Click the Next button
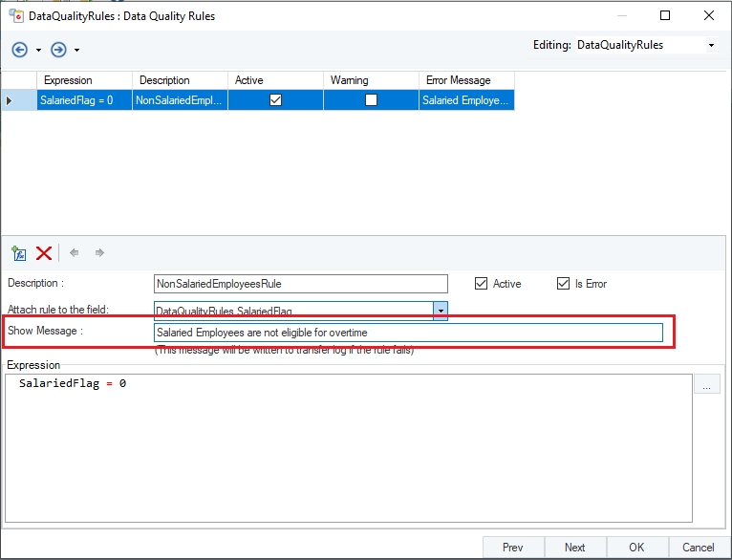The height and width of the screenshot is (560, 732). pos(574,548)
